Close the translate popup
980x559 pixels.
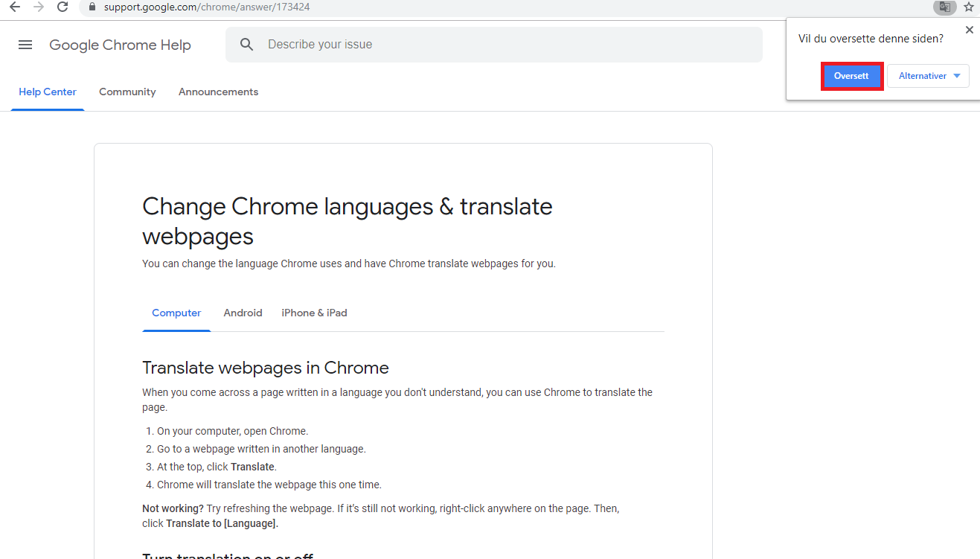coord(969,30)
